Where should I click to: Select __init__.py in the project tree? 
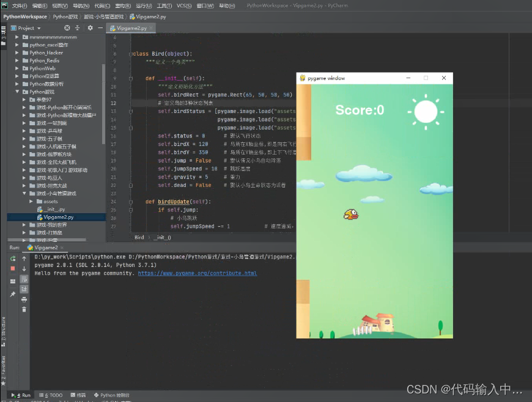point(56,209)
